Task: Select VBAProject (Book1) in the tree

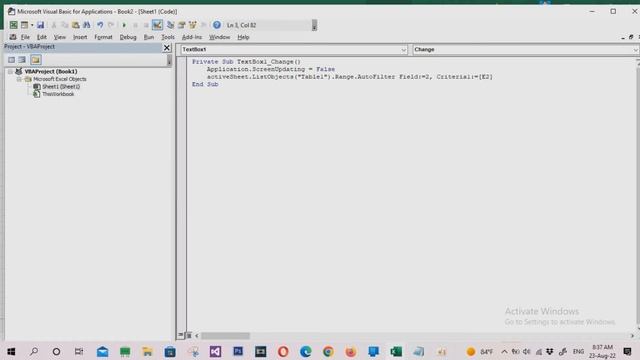Action: (x=51, y=71)
